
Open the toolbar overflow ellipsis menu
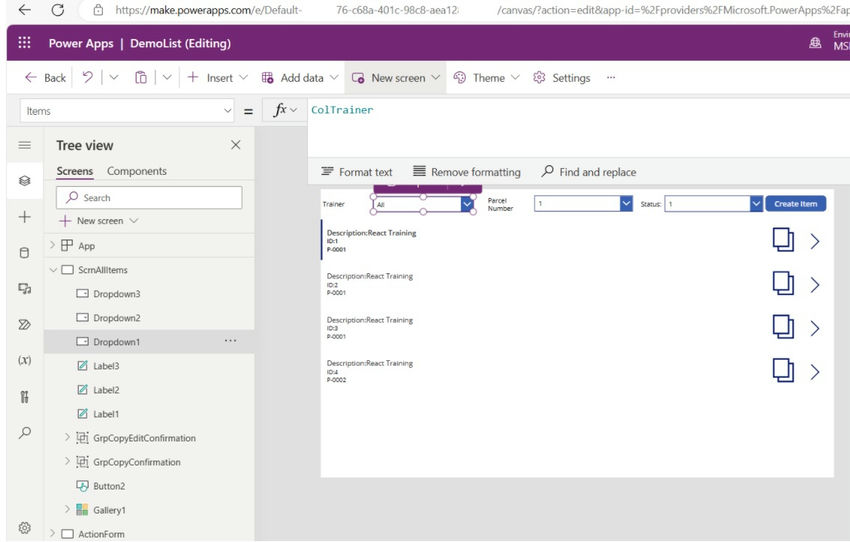pyautogui.click(x=611, y=78)
